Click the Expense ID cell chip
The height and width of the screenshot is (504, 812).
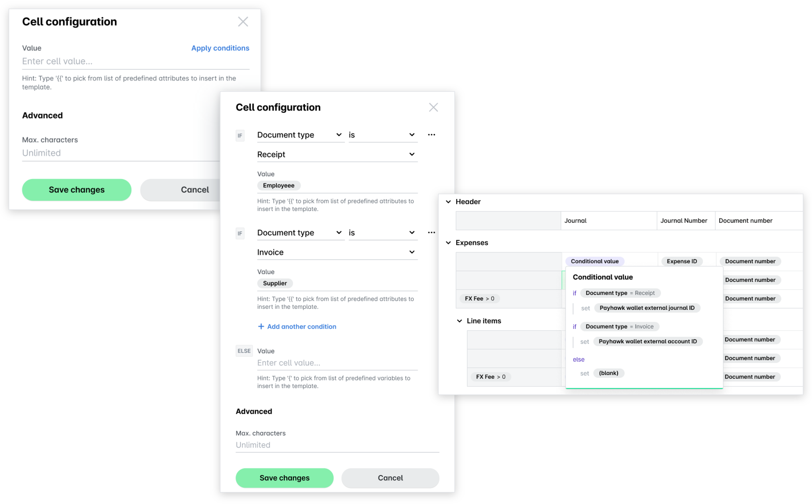click(x=681, y=261)
